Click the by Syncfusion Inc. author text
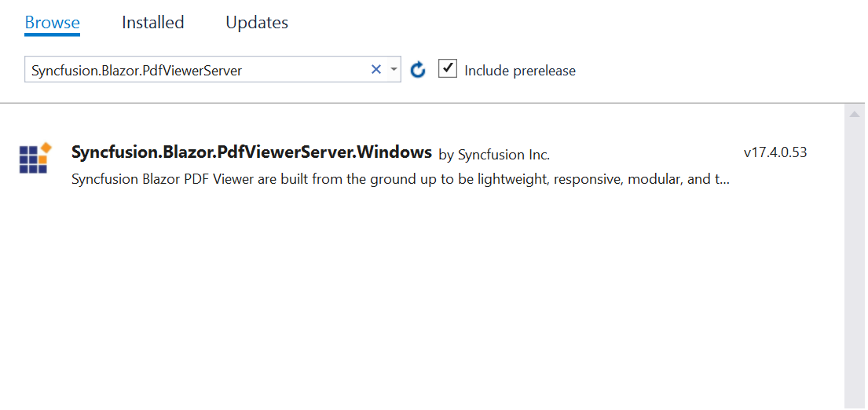 pos(494,156)
